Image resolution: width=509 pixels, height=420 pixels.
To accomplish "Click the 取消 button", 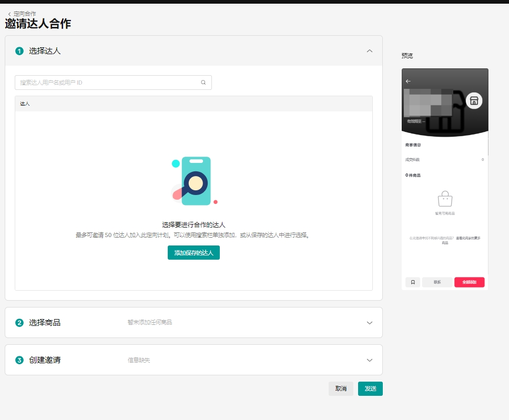I will pyautogui.click(x=341, y=388).
